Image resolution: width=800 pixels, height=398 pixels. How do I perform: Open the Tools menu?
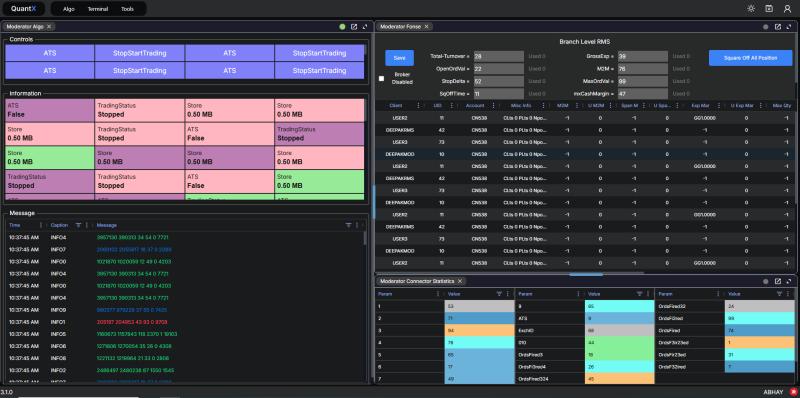coord(127,9)
